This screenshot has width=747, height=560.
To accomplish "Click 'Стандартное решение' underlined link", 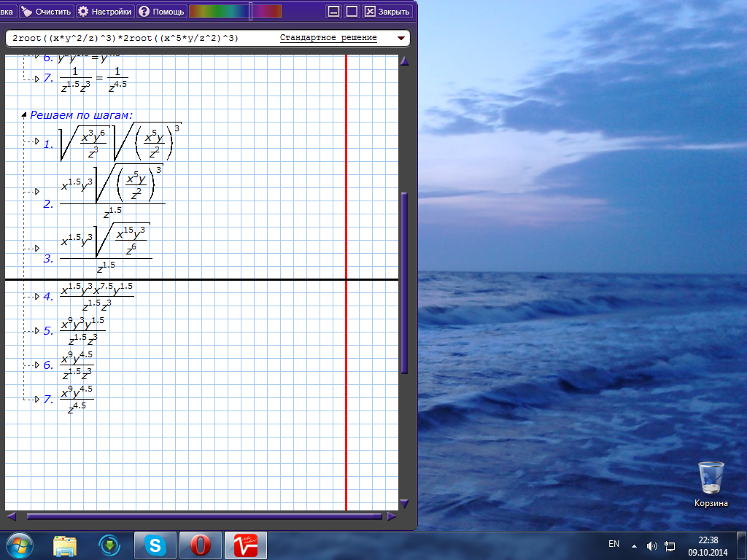I will tap(328, 38).
